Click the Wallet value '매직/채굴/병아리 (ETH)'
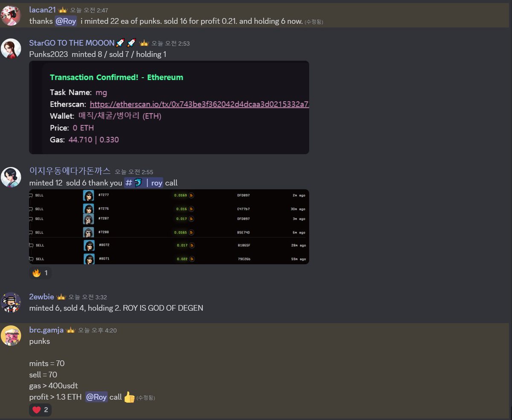The image size is (512, 420). (120, 116)
